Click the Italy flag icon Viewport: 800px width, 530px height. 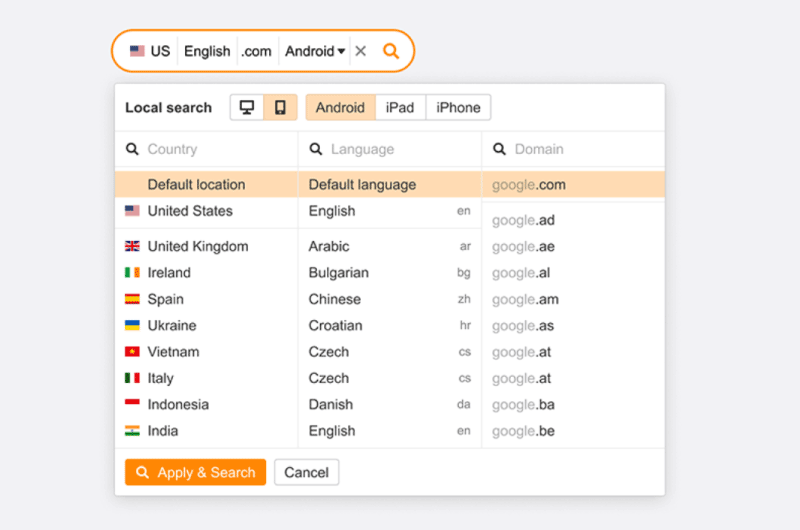point(132,378)
